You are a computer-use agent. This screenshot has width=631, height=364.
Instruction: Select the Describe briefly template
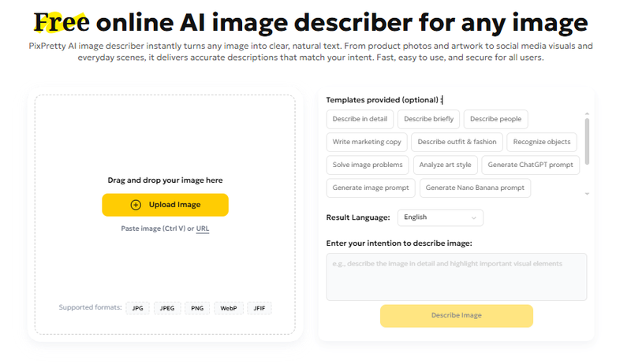click(x=426, y=119)
